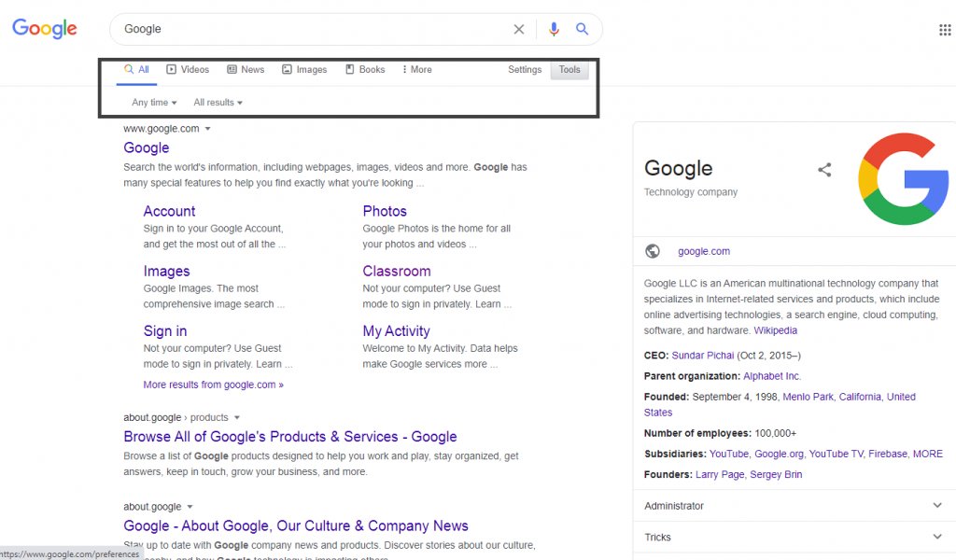Click the Number of employees: 100,000+ line

pyautogui.click(x=720, y=433)
